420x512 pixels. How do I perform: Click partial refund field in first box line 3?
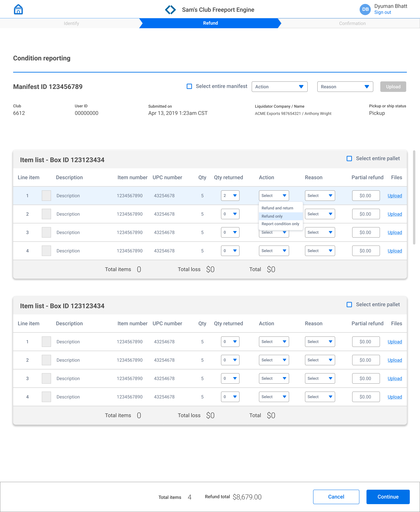(x=366, y=232)
